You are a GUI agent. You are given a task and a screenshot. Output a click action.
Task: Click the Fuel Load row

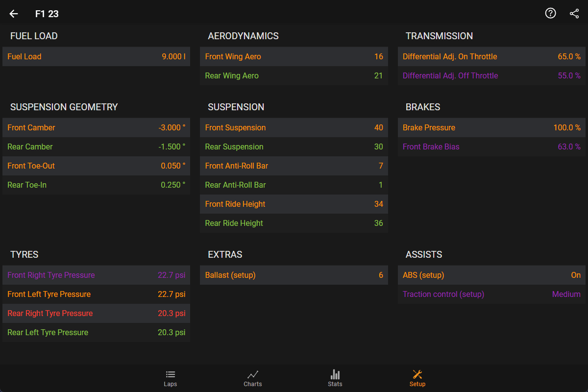pos(96,56)
